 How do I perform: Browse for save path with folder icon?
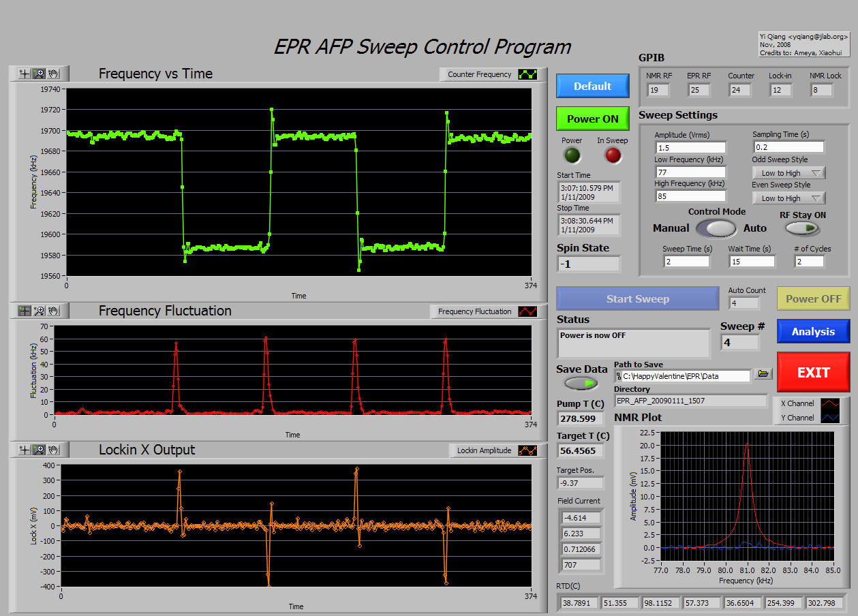coord(763,374)
